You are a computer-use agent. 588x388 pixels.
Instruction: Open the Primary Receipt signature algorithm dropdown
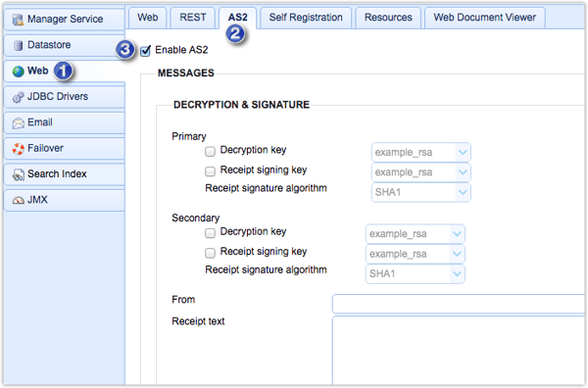tap(420, 192)
